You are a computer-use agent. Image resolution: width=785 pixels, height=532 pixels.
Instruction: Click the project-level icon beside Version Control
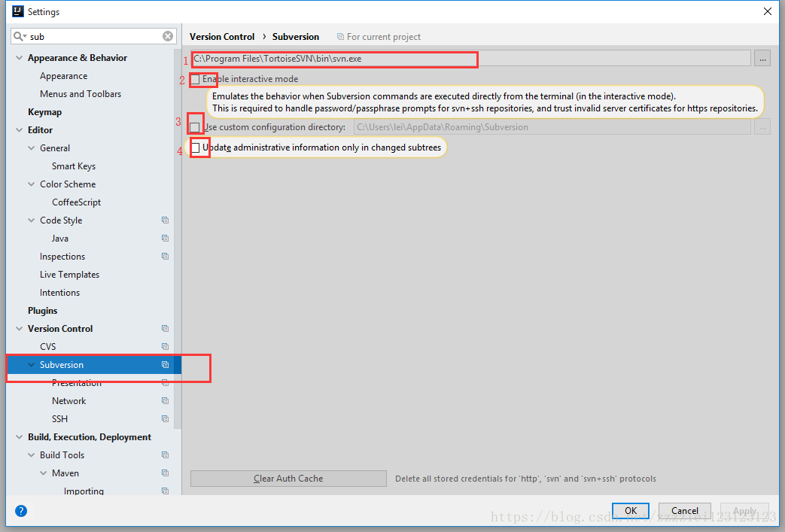pos(166,328)
